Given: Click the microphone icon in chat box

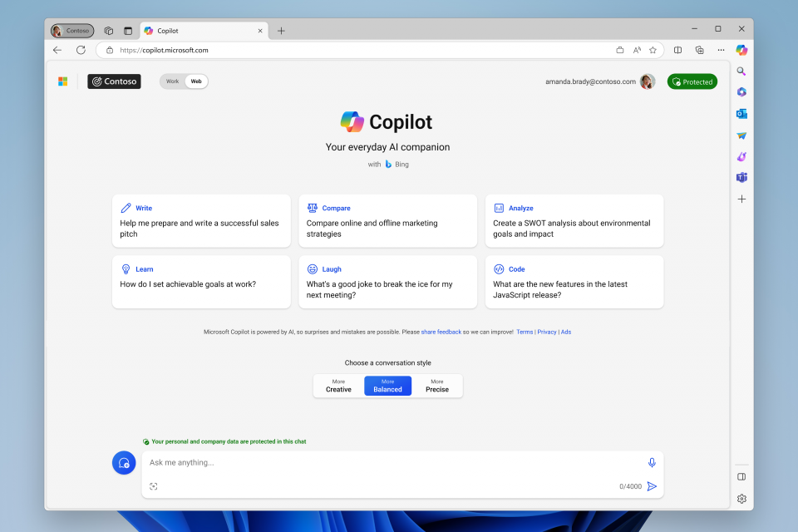Looking at the screenshot, I should [652, 463].
